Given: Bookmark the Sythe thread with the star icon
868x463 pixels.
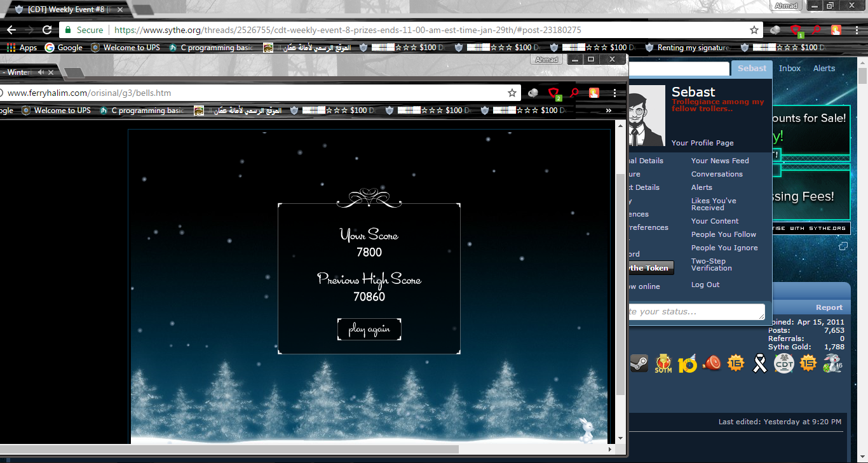Looking at the screenshot, I should [x=754, y=30].
